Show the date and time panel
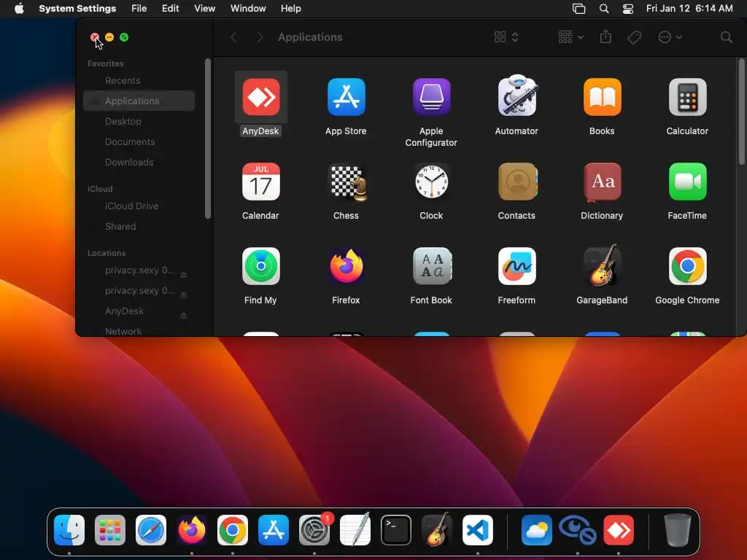Viewport: 747px width, 560px height. (689, 9)
